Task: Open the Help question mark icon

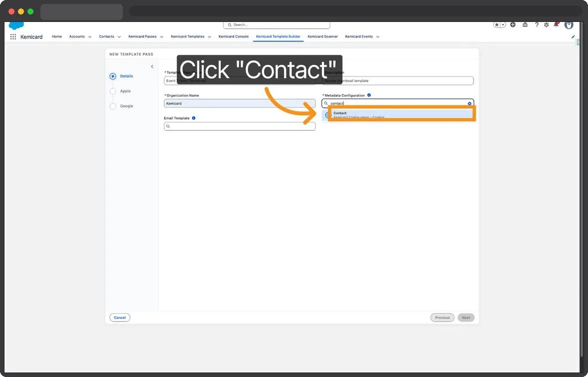Action: tap(537, 25)
